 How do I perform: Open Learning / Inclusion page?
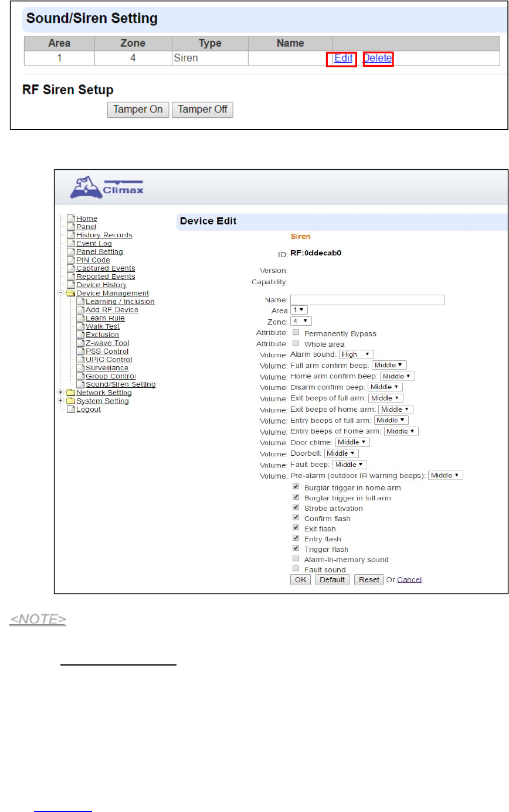tap(120, 302)
